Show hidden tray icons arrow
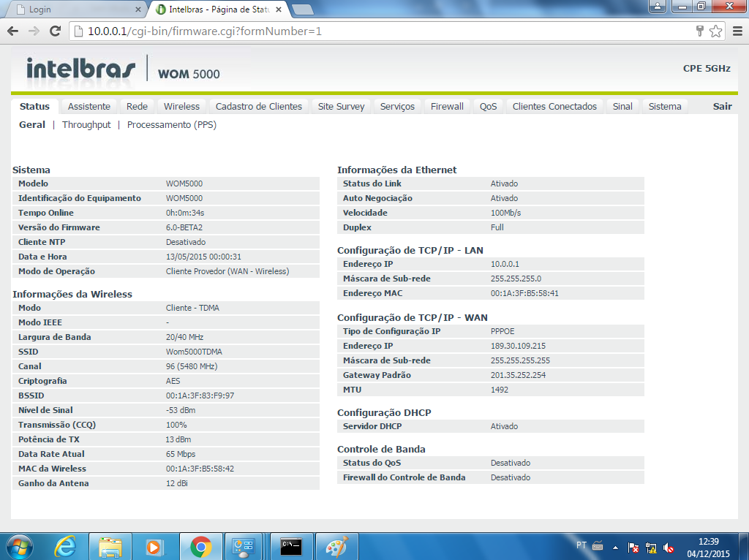This screenshot has width=749, height=560. click(x=615, y=548)
